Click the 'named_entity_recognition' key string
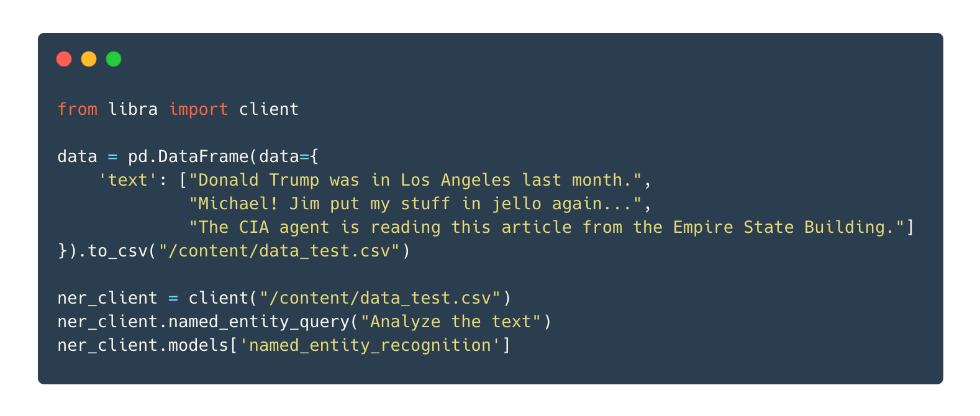 [x=370, y=345]
